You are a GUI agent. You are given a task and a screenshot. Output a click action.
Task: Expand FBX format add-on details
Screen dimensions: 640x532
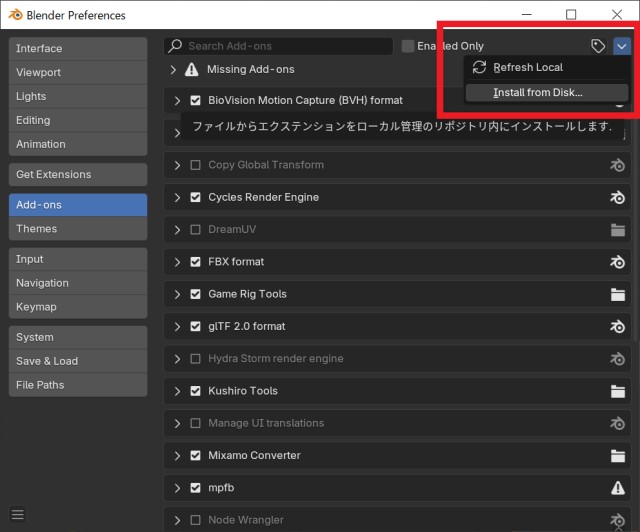coord(177,262)
